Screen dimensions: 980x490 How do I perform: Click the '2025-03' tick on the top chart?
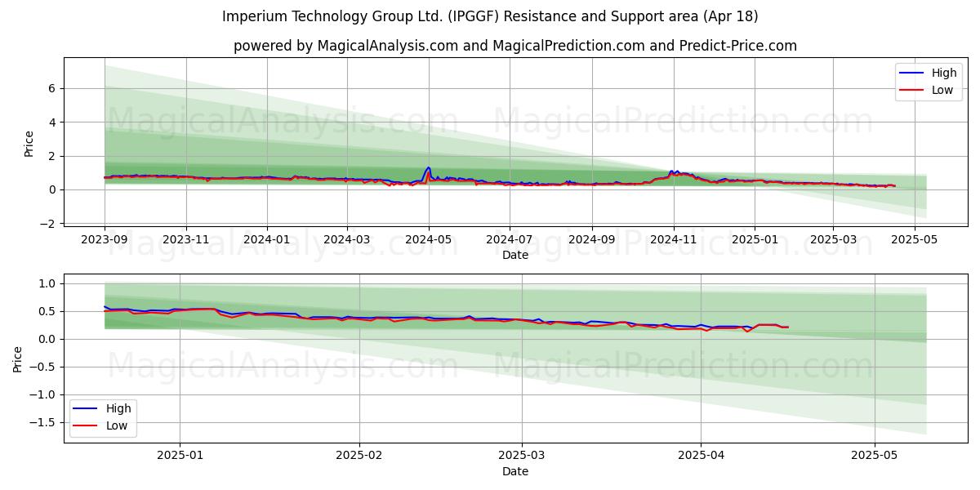[x=833, y=241]
